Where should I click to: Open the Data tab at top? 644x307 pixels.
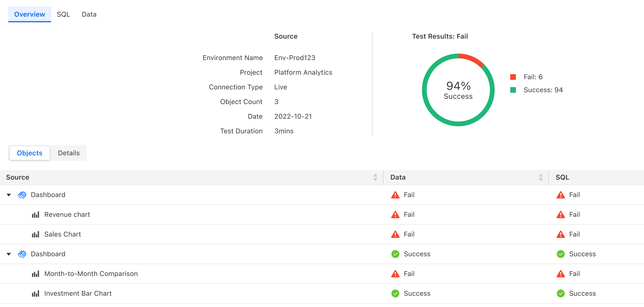(89, 14)
